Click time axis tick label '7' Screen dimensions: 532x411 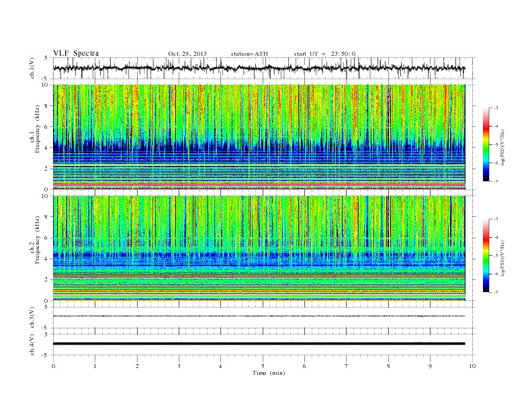click(347, 366)
